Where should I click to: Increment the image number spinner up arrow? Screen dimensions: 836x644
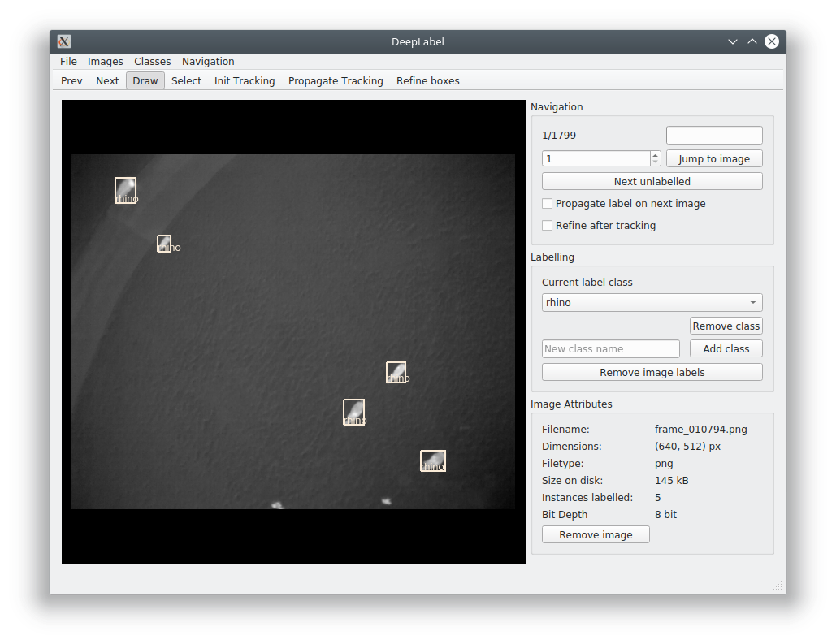click(x=656, y=155)
